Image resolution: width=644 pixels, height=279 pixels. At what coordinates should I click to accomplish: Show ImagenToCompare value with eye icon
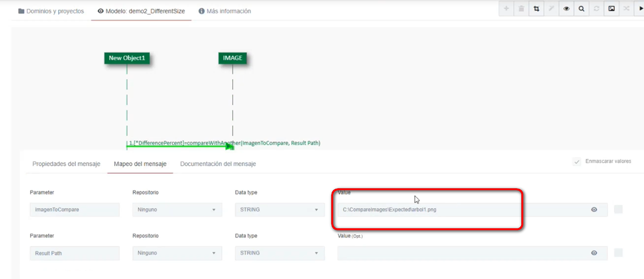594,210
